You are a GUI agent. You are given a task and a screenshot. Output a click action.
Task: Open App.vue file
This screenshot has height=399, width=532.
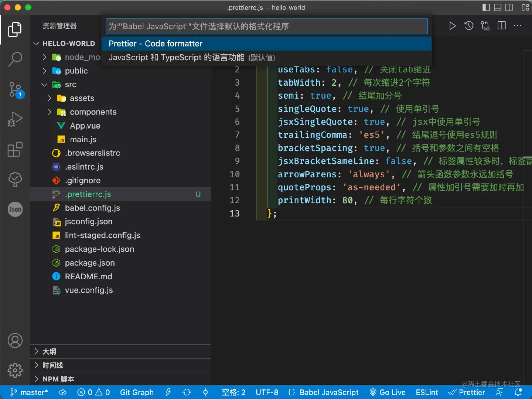[120, 126]
